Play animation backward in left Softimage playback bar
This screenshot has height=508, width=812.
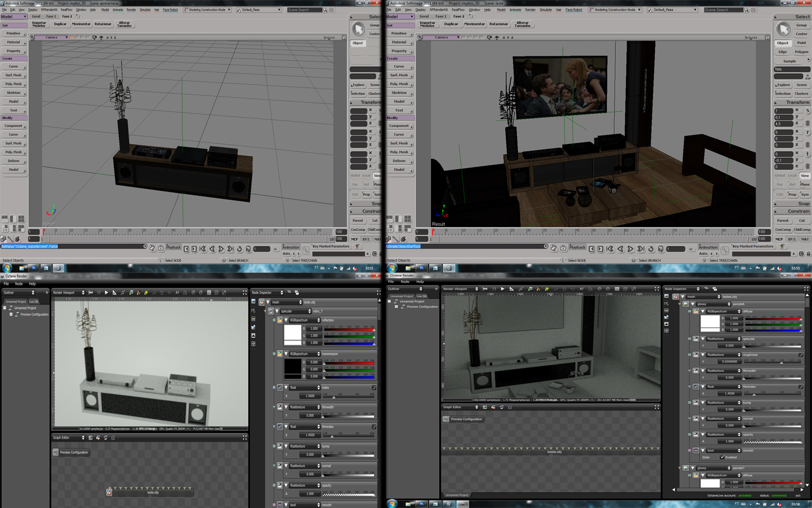click(x=212, y=249)
